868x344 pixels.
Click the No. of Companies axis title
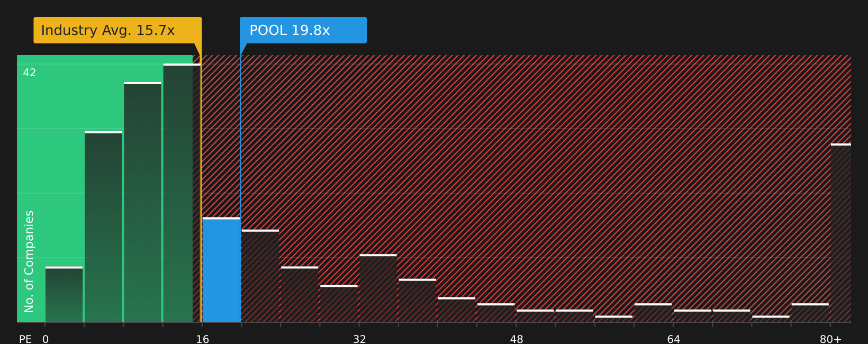pyautogui.click(x=29, y=261)
